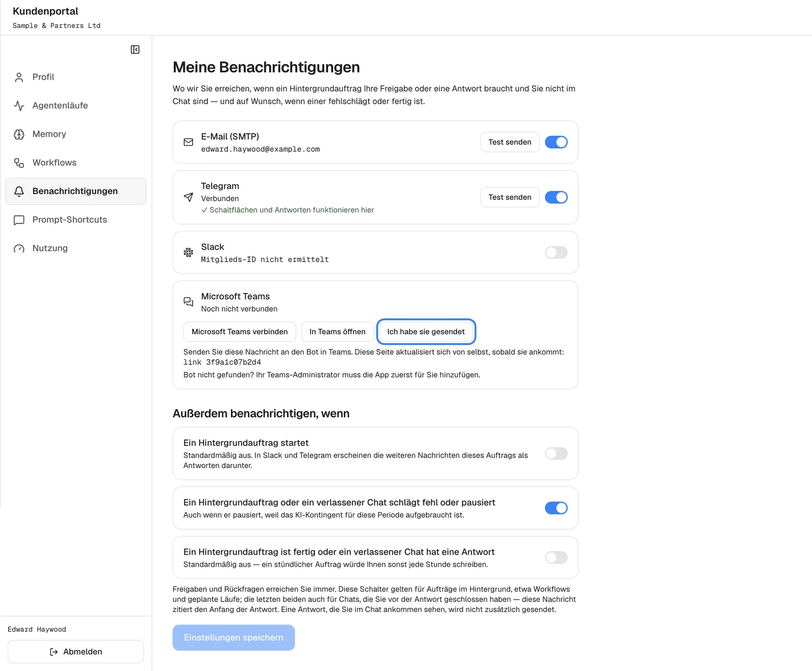Switch off the 'schlägt fehl oder pausiert' toggle
812x671 pixels.
click(x=556, y=508)
